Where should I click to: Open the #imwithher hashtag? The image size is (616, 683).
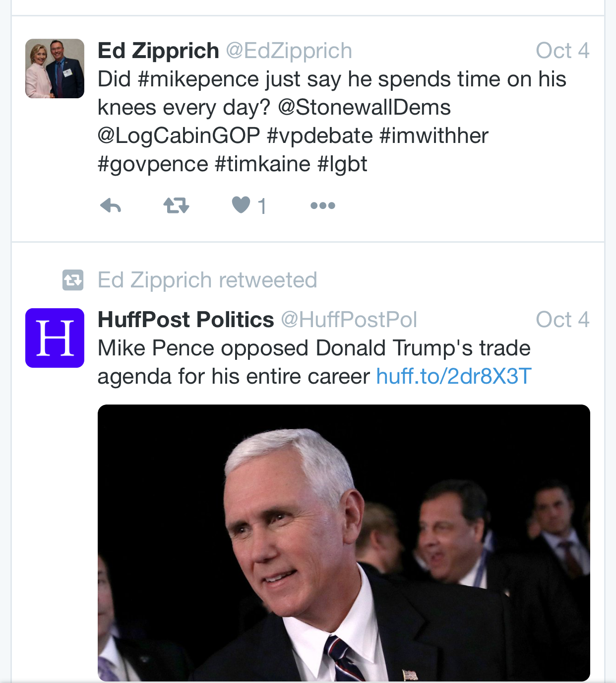pos(434,136)
